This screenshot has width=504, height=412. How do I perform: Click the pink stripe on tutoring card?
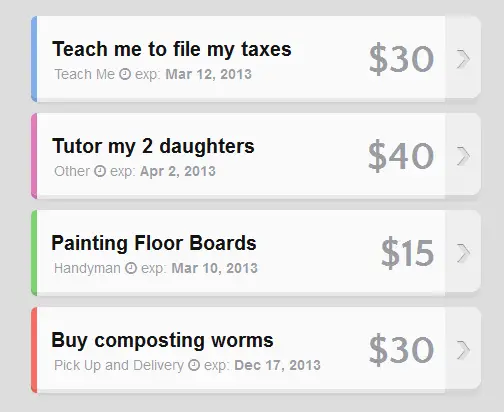pyautogui.click(x=34, y=156)
